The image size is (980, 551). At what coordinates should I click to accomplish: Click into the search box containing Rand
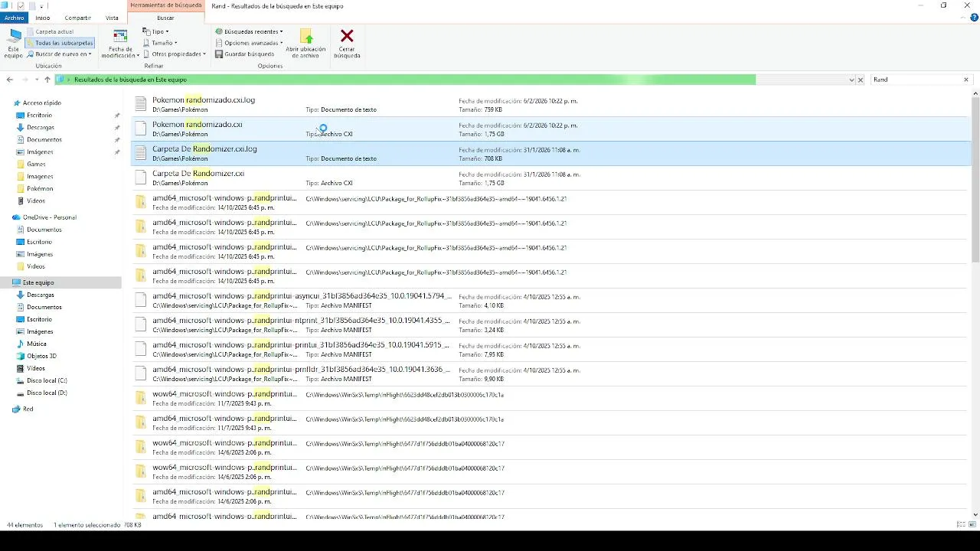click(916, 80)
